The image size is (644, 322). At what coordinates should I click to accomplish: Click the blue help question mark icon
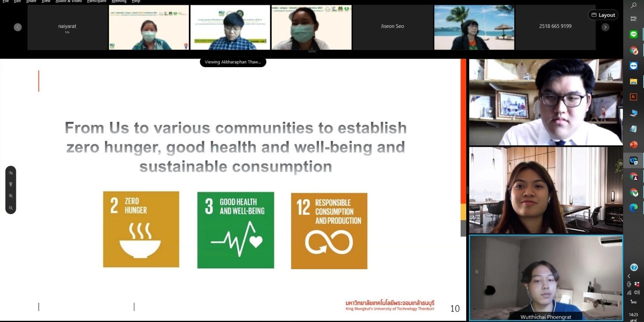[x=634, y=267]
